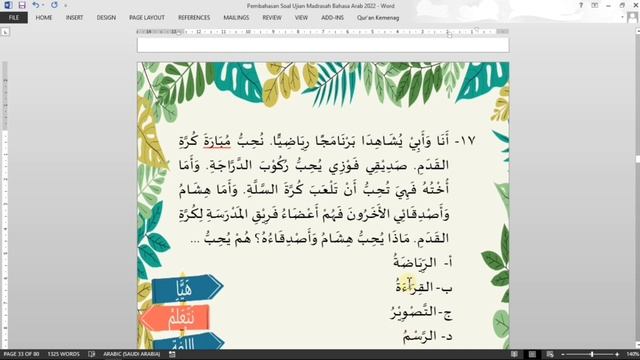Click the orange signpost labeled نَتَعَلَّمُ
This screenshot has height=360, width=640.
[x=175, y=318]
